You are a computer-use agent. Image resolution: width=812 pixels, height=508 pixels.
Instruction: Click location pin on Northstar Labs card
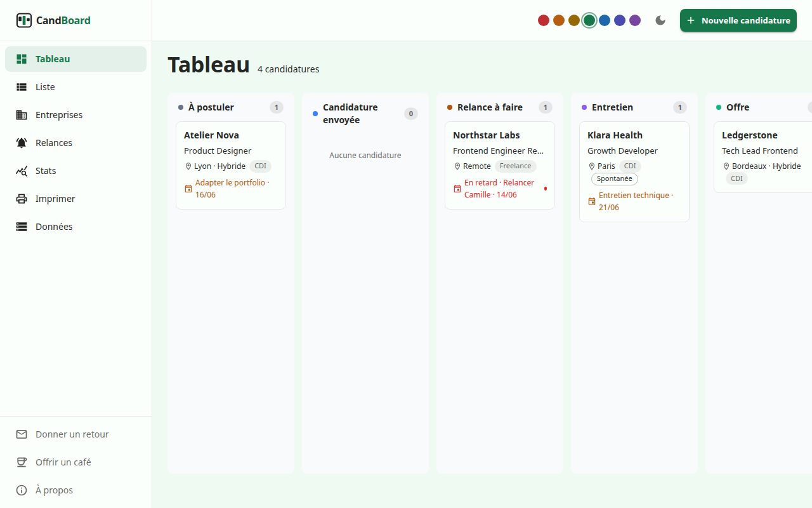click(457, 166)
